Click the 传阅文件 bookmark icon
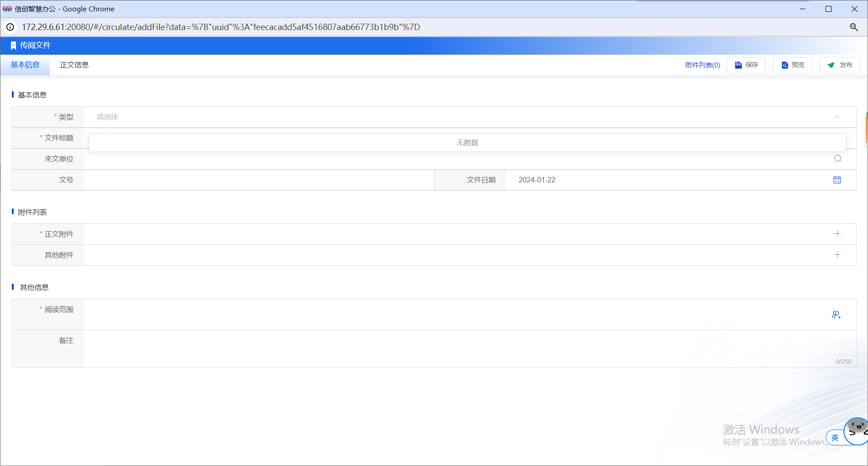Screen dimensions: 868x466 pyautogui.click(x=13, y=46)
